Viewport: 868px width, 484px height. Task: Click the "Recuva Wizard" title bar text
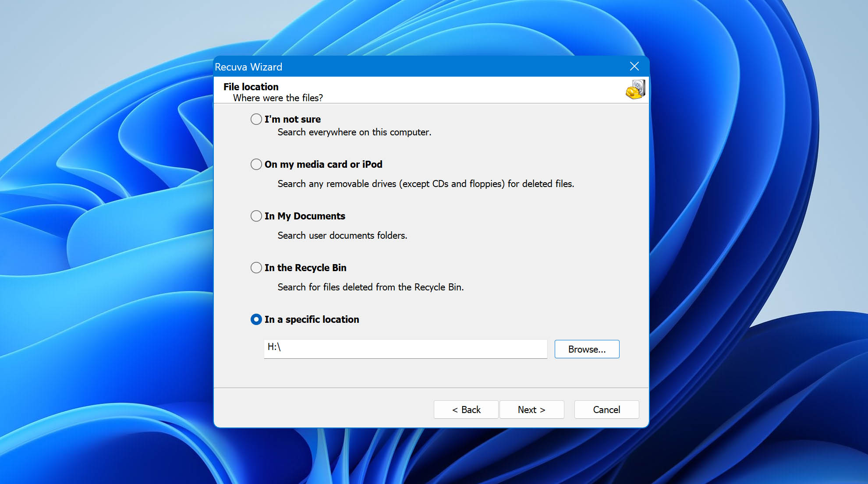pos(248,67)
